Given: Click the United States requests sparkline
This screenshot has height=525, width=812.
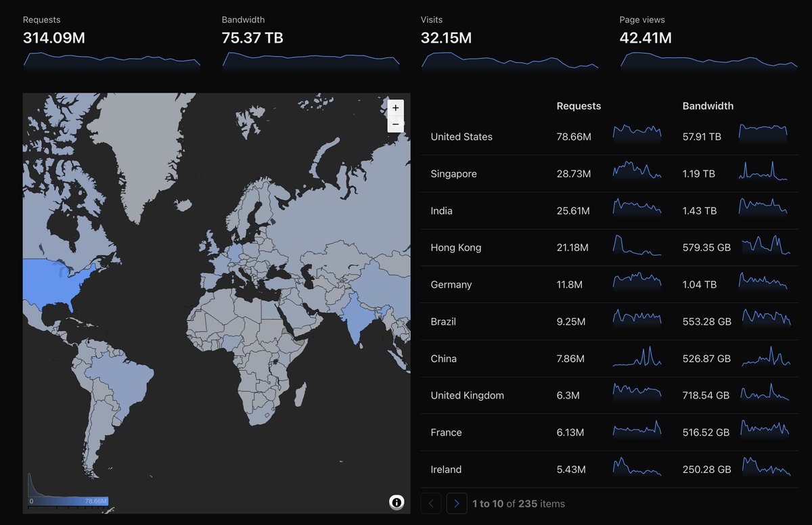Looking at the screenshot, I should [x=637, y=132].
